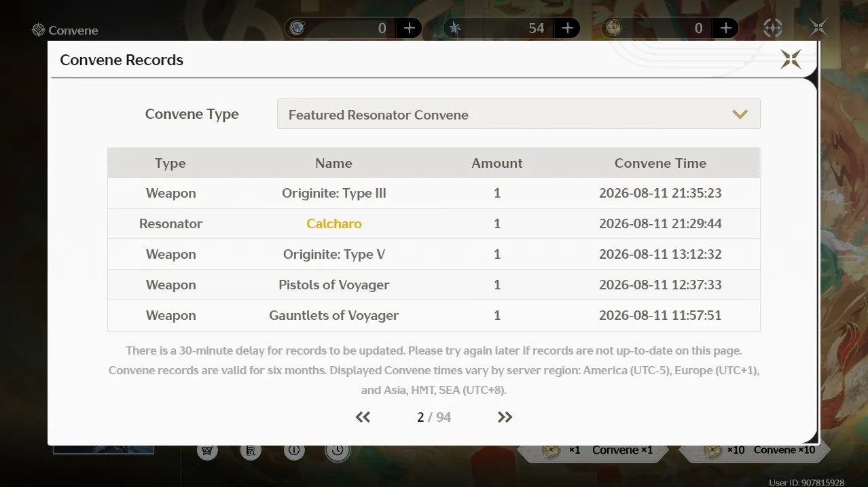
Task: Click the Resonator type cell
Action: click(171, 223)
